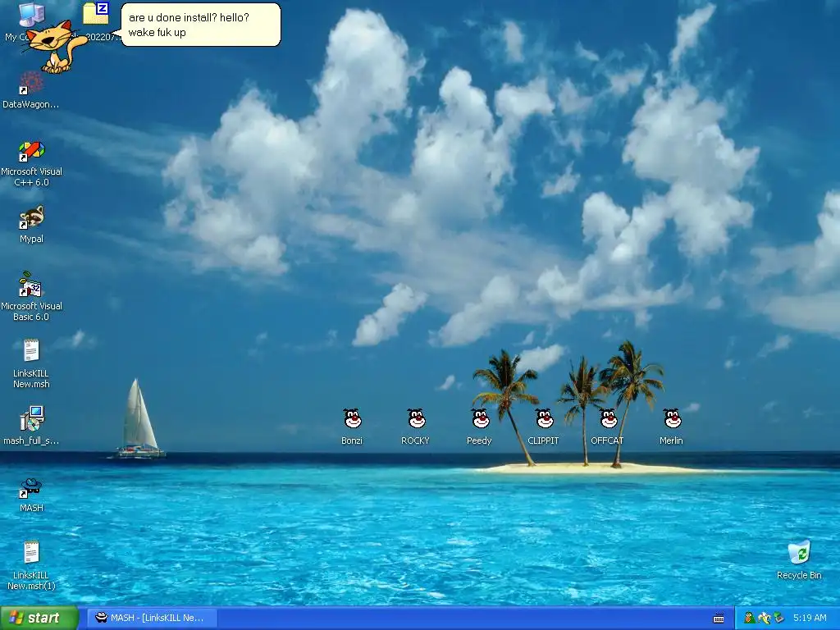840x630 pixels.
Task: Select the LinksKILL New.msh(1) file
Action: coord(31,566)
